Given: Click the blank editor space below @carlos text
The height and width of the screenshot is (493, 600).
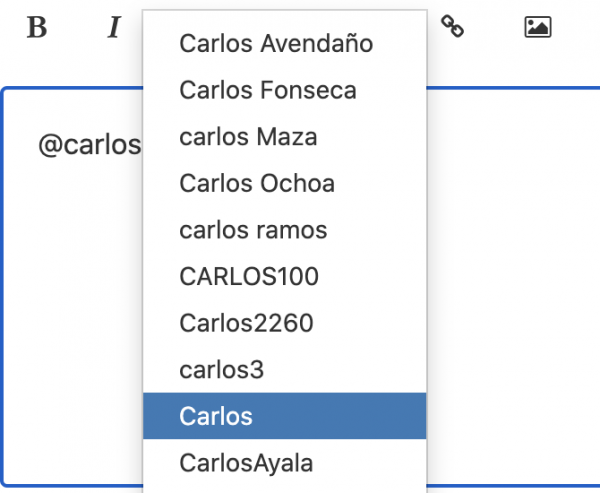Looking at the screenshot, I should (73, 322).
